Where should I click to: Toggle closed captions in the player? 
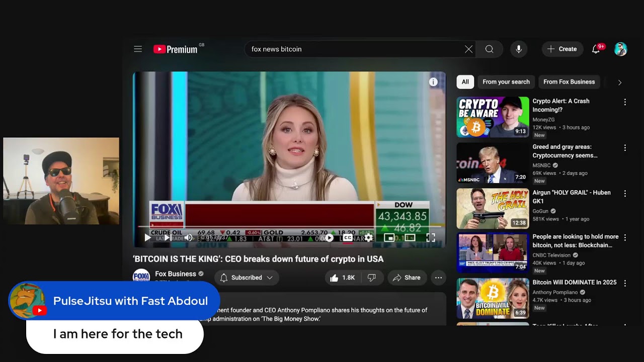click(x=348, y=238)
